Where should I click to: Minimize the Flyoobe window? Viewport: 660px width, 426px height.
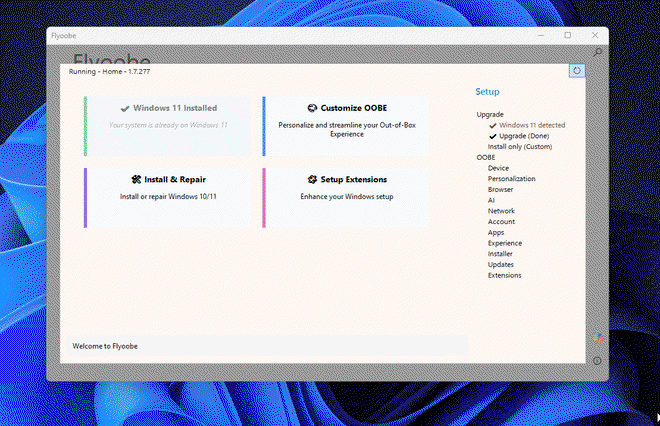[541, 35]
